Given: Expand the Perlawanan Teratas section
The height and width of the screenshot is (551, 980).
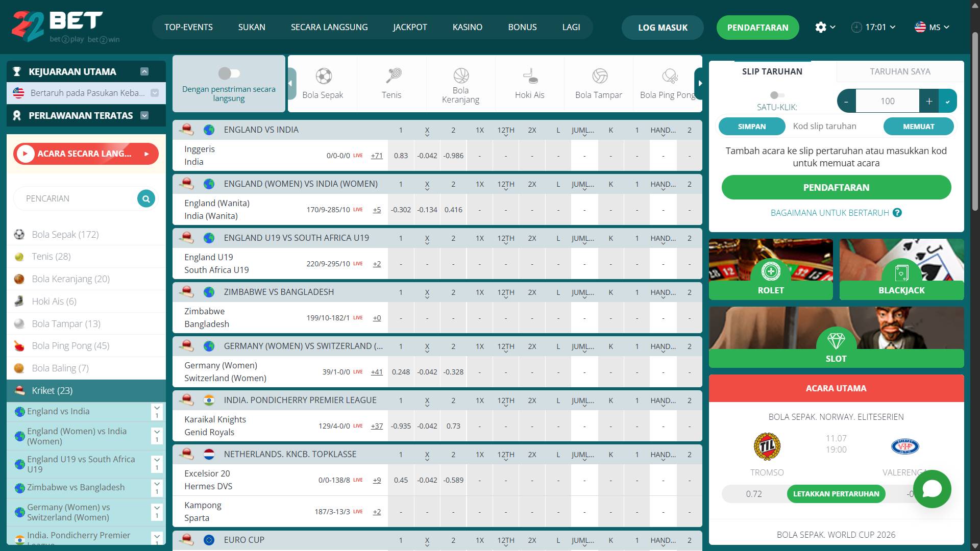Looking at the screenshot, I should [x=144, y=115].
